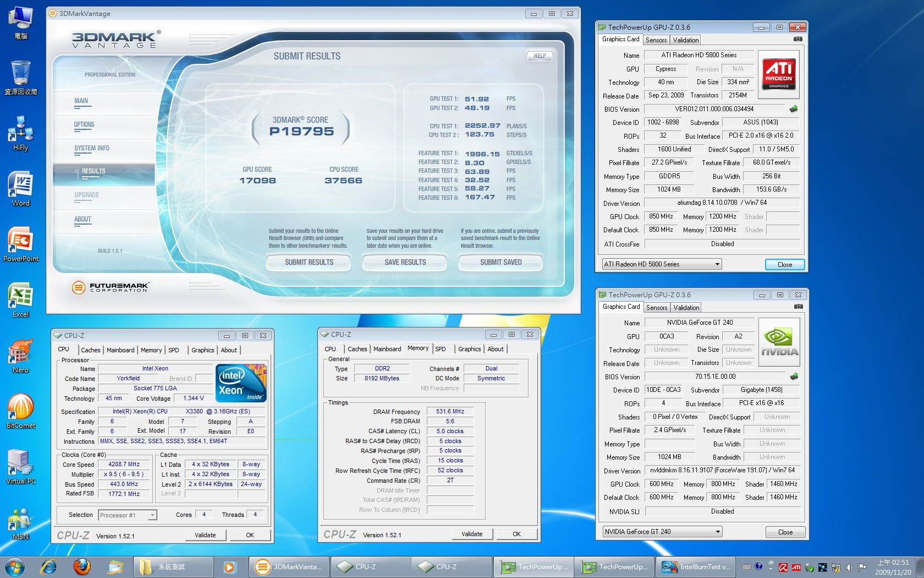This screenshot has height=578, width=924.
Task: Open the Sensors tab in NVIDIA GPU-Z
Action: [x=656, y=308]
